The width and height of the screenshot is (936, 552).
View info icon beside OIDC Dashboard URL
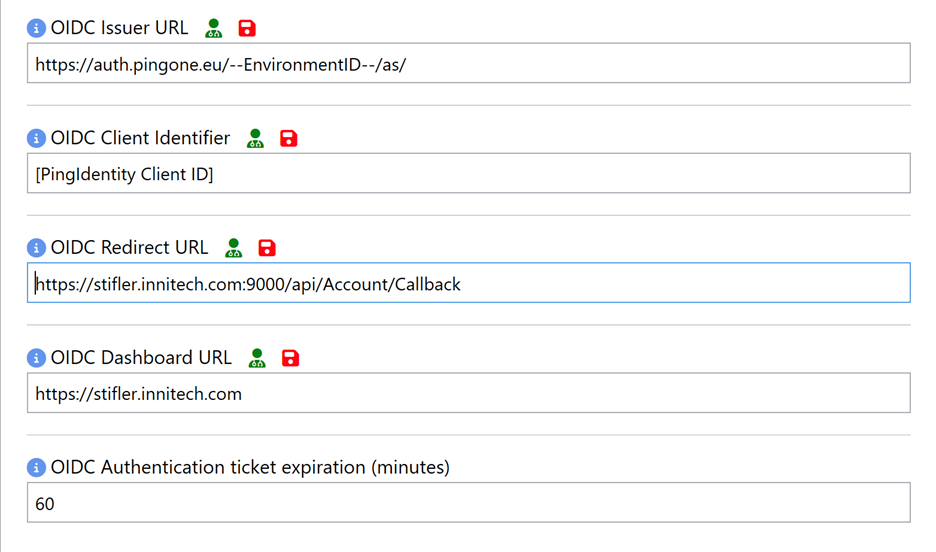[x=36, y=358]
